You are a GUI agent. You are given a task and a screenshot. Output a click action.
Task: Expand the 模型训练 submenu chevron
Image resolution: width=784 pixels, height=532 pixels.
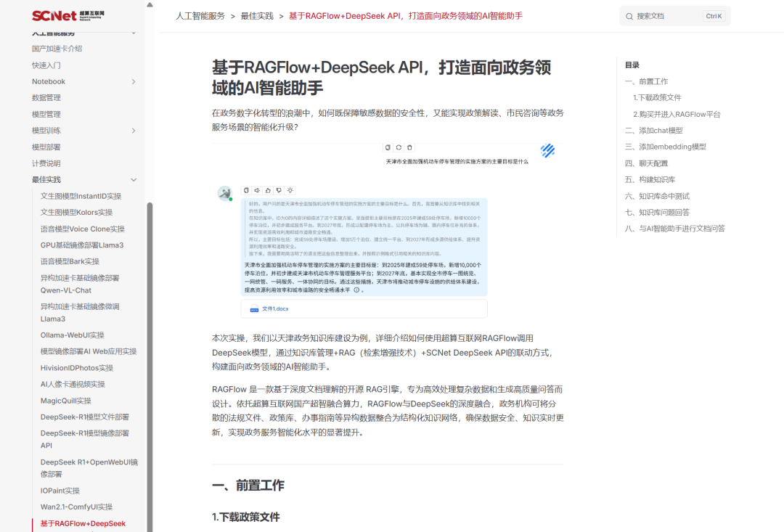[134, 131]
